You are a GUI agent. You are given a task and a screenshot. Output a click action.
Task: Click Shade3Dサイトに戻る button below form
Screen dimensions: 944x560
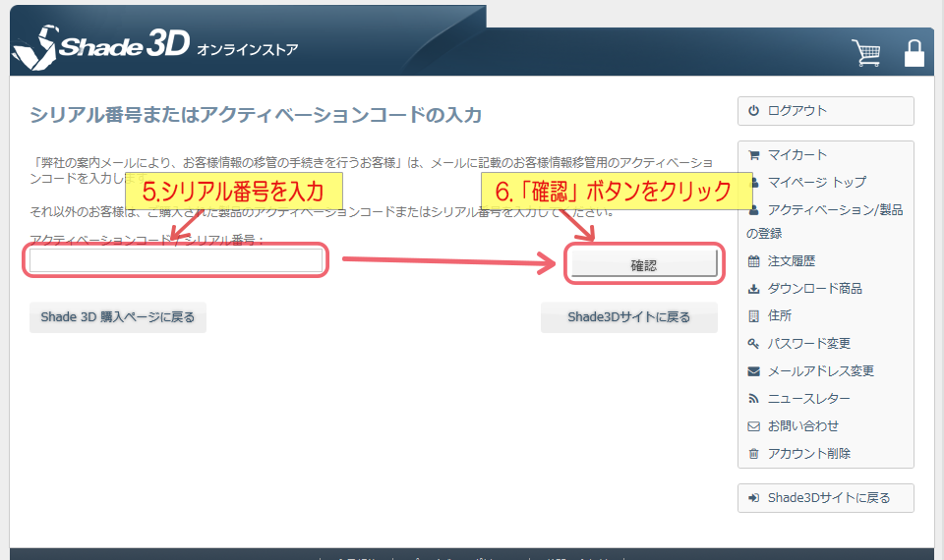pyautogui.click(x=628, y=317)
